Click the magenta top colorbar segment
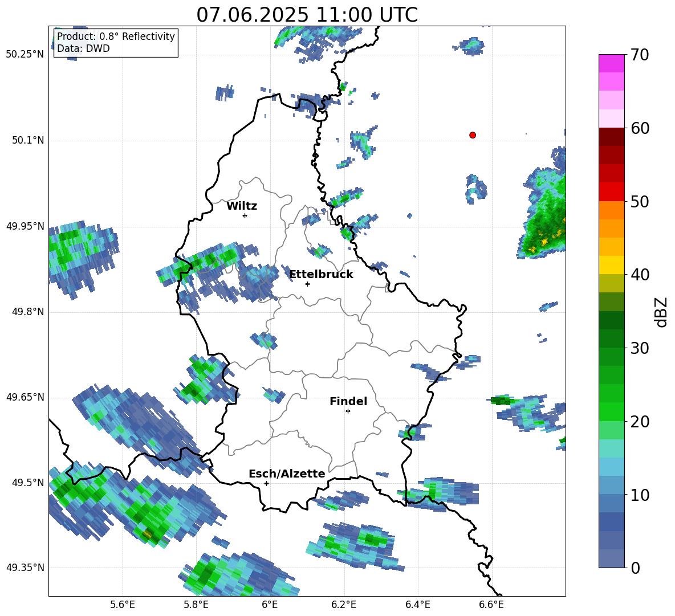This screenshot has height=616, width=675. 611,63
